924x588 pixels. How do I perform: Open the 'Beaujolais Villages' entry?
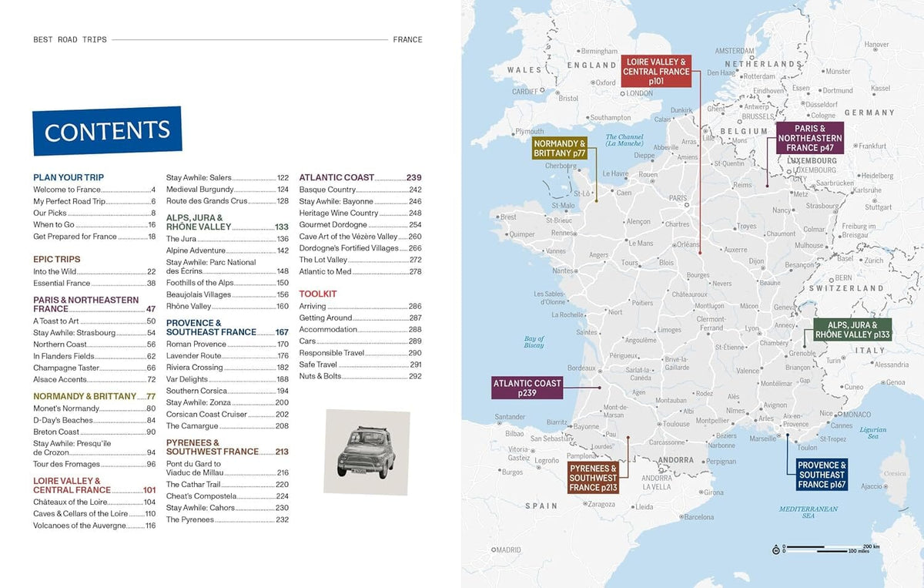[228, 294]
